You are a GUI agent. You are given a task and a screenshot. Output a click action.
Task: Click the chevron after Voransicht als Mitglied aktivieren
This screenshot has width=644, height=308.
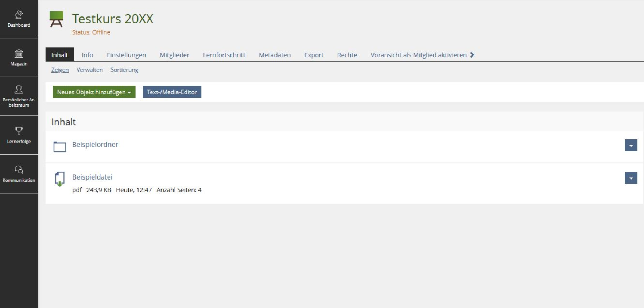click(x=472, y=55)
